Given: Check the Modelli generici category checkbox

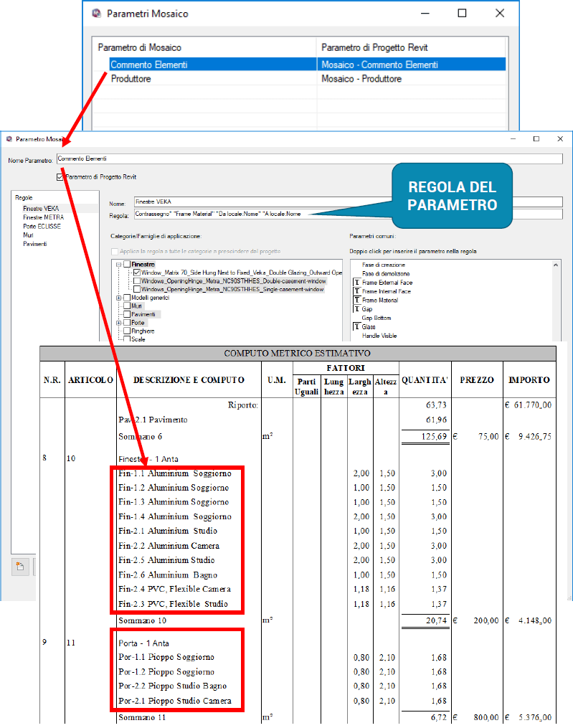Looking at the screenshot, I should coord(127,298).
